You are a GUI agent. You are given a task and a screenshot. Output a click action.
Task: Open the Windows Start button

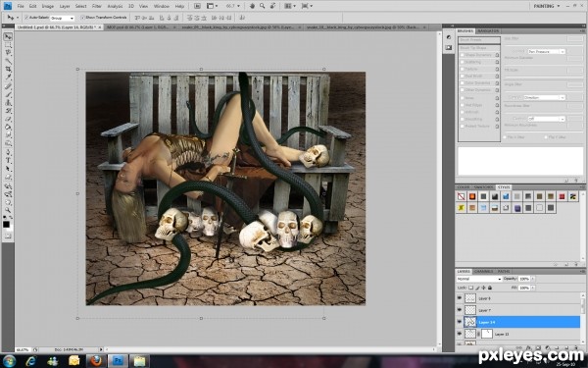(x=8, y=361)
